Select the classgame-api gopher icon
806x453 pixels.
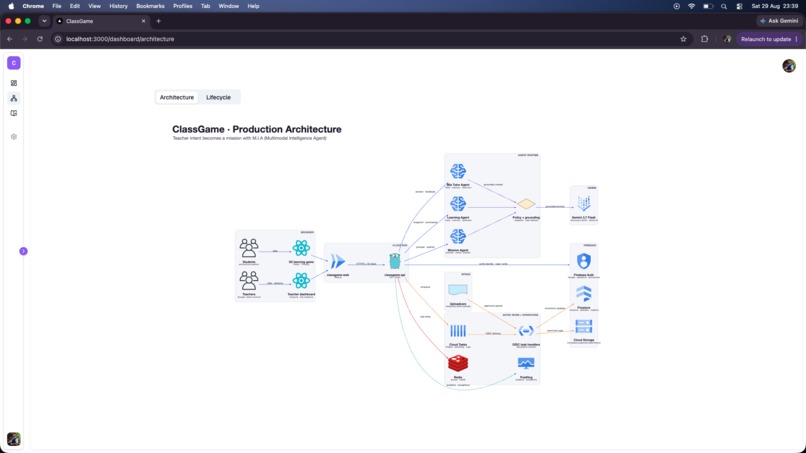coord(395,261)
